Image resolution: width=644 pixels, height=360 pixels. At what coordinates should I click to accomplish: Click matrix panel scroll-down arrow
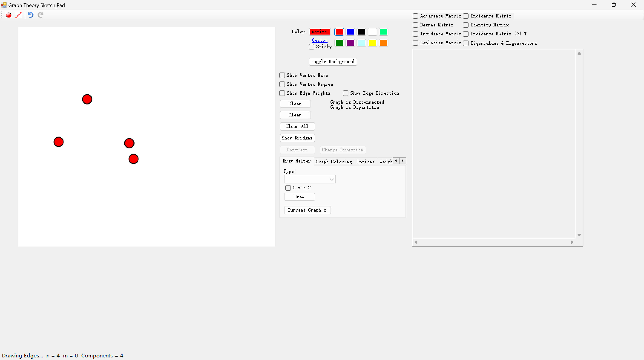579,235
